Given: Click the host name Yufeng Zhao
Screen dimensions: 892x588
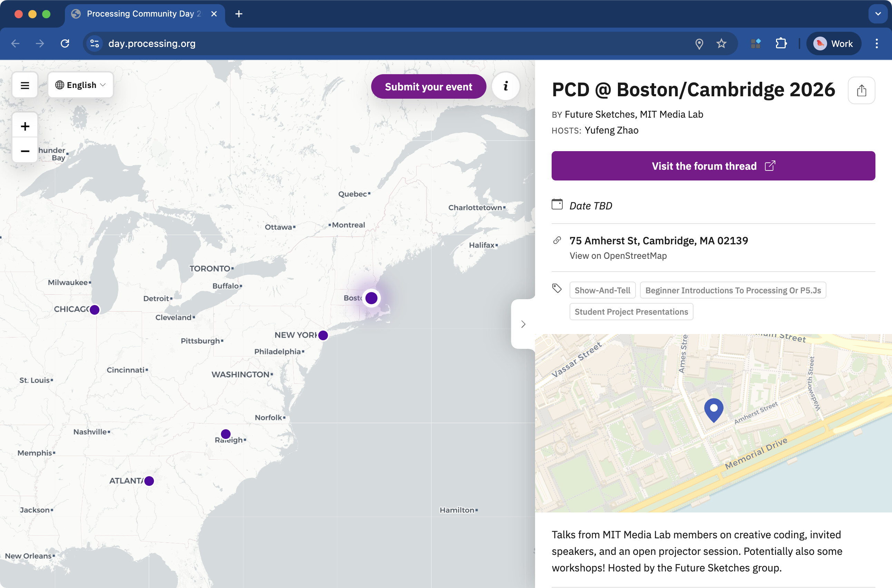Looking at the screenshot, I should 611,130.
